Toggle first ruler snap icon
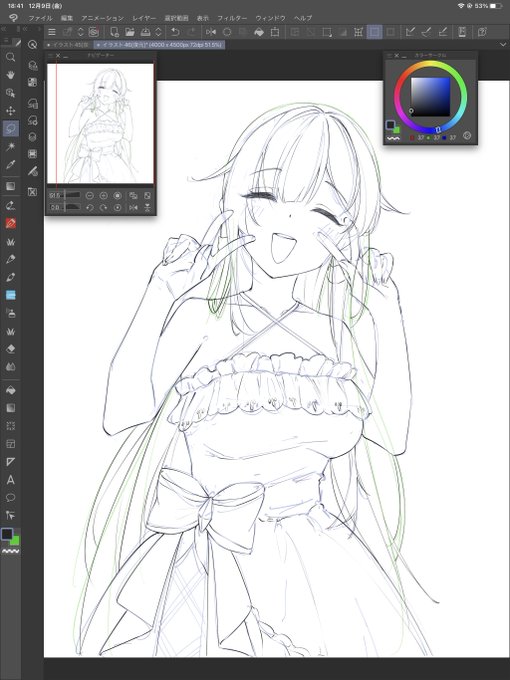This screenshot has height=680, width=510. 410,32
